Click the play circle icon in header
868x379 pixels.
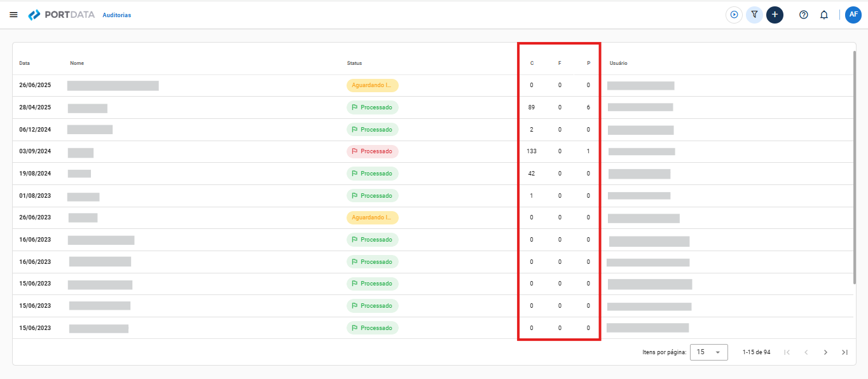(x=734, y=15)
